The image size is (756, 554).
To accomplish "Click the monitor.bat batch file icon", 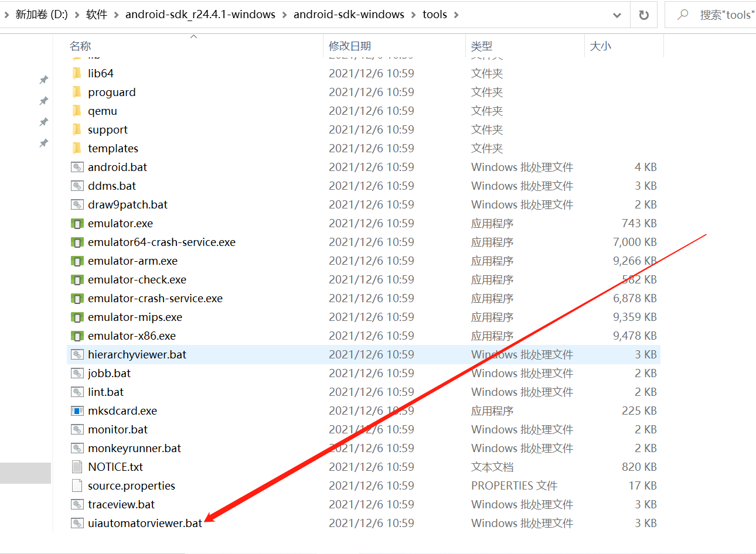I will (x=77, y=429).
